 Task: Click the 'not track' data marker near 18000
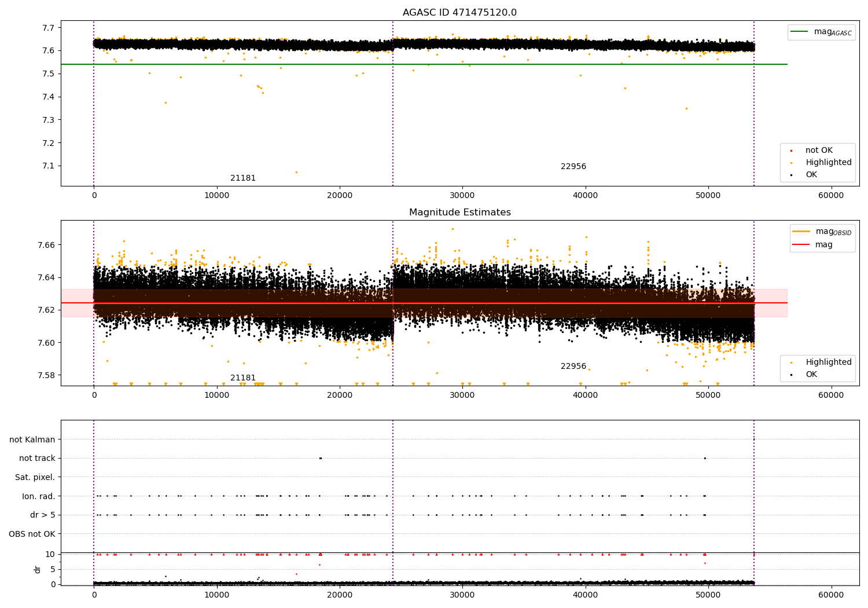click(320, 459)
